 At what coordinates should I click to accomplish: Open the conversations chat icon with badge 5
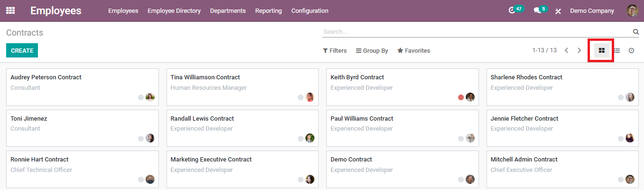[537, 10]
